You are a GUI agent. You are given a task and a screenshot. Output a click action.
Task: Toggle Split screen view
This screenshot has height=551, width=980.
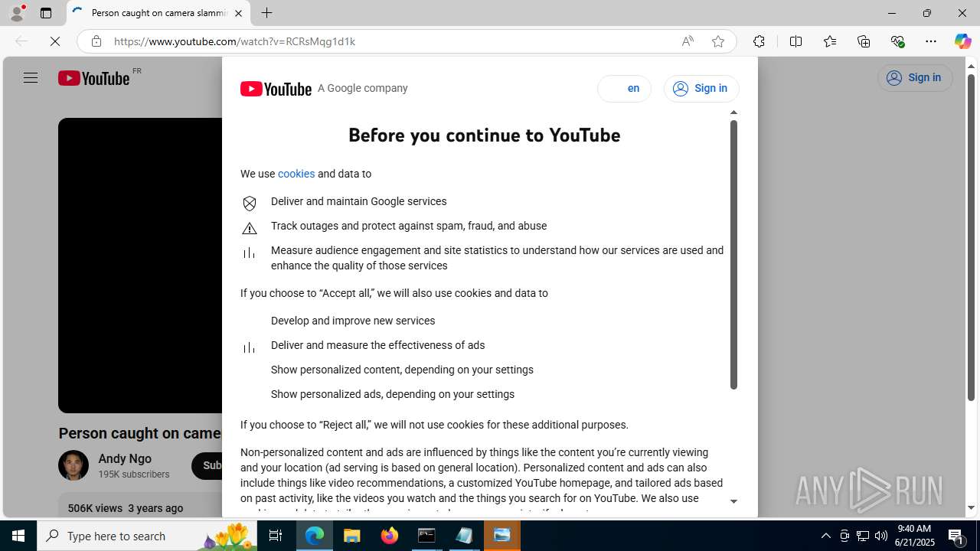click(795, 41)
